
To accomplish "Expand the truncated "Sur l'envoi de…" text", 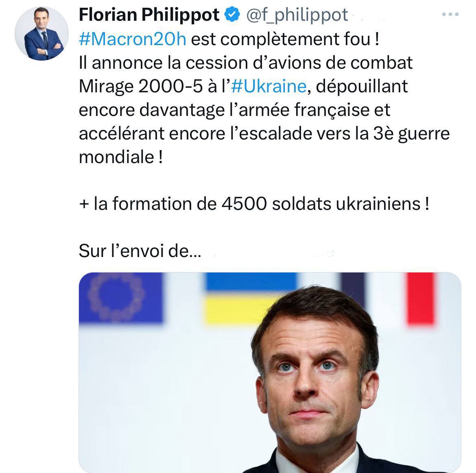I will (x=140, y=251).
